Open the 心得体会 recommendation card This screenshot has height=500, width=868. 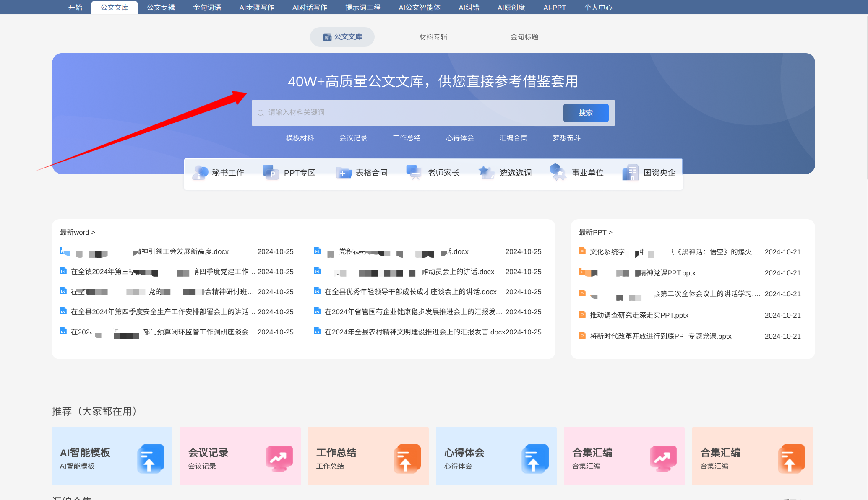pyautogui.click(x=496, y=456)
